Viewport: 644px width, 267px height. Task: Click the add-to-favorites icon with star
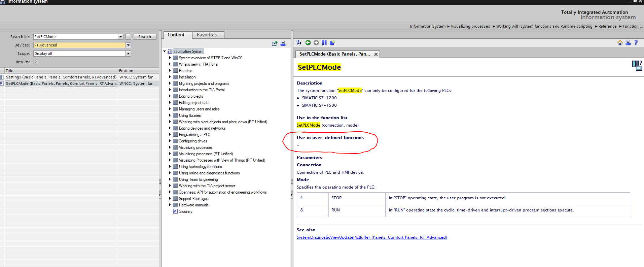click(x=332, y=42)
